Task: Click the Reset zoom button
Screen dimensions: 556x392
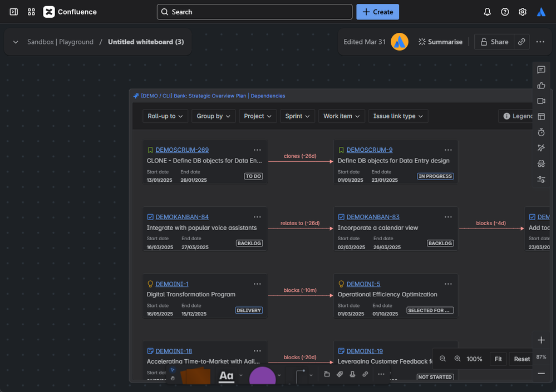Action: (x=521, y=359)
